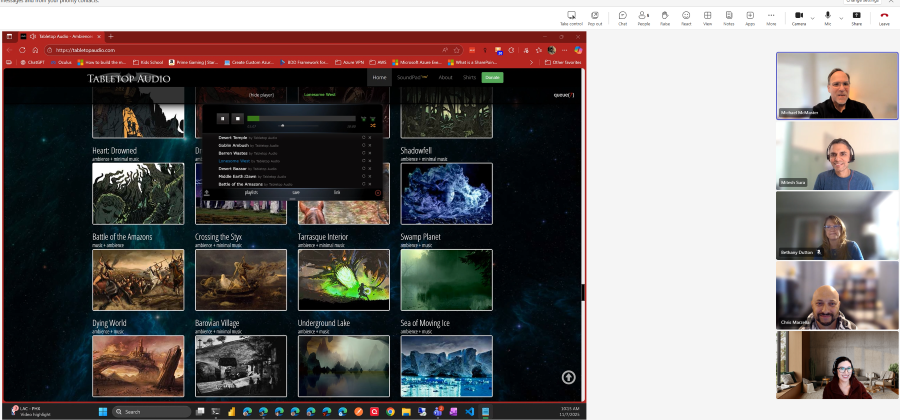Play Goblin Ambush from the playlist
The width and height of the screenshot is (900, 420).
234,145
